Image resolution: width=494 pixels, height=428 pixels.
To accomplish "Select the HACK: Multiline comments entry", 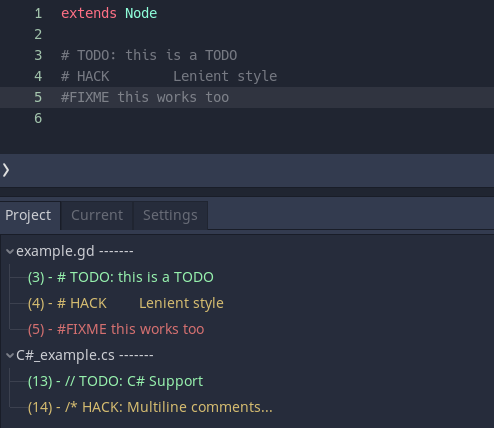I will (x=150, y=407).
